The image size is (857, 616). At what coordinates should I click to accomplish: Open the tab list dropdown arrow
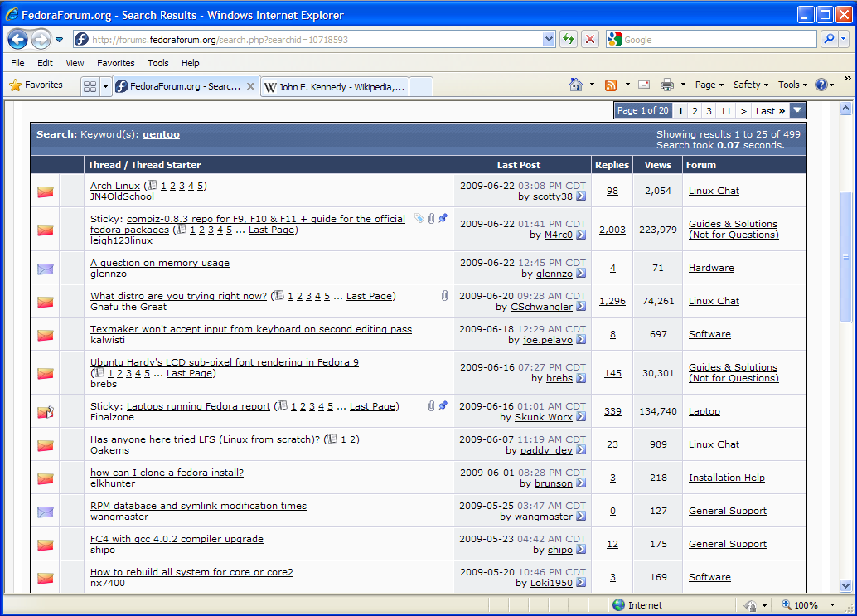(105, 86)
